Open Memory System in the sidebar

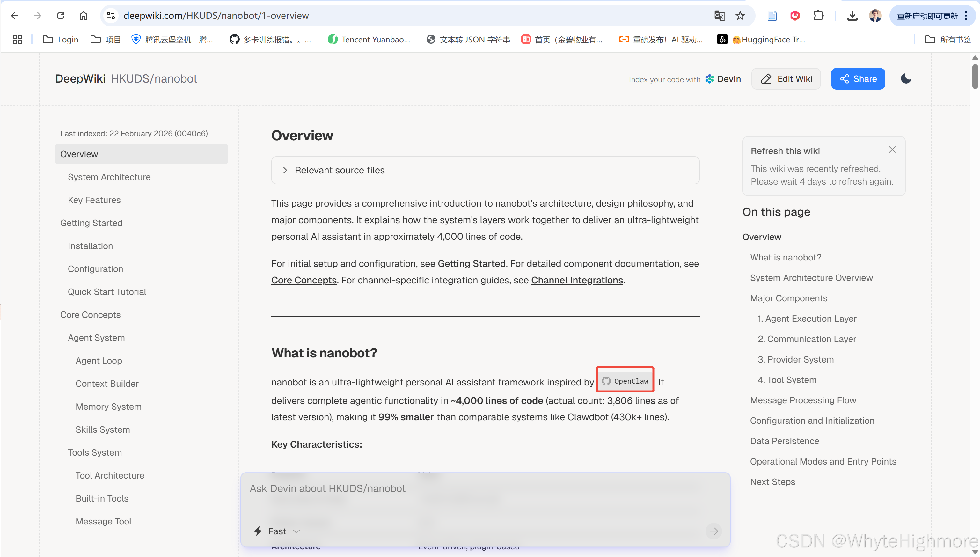tap(109, 407)
